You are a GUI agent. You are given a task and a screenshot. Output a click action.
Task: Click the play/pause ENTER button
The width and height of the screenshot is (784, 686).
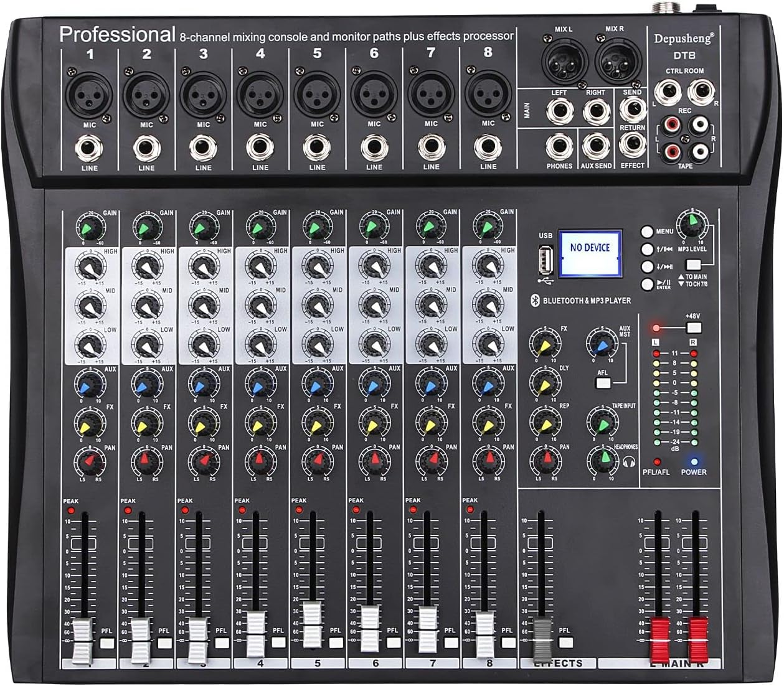point(648,284)
